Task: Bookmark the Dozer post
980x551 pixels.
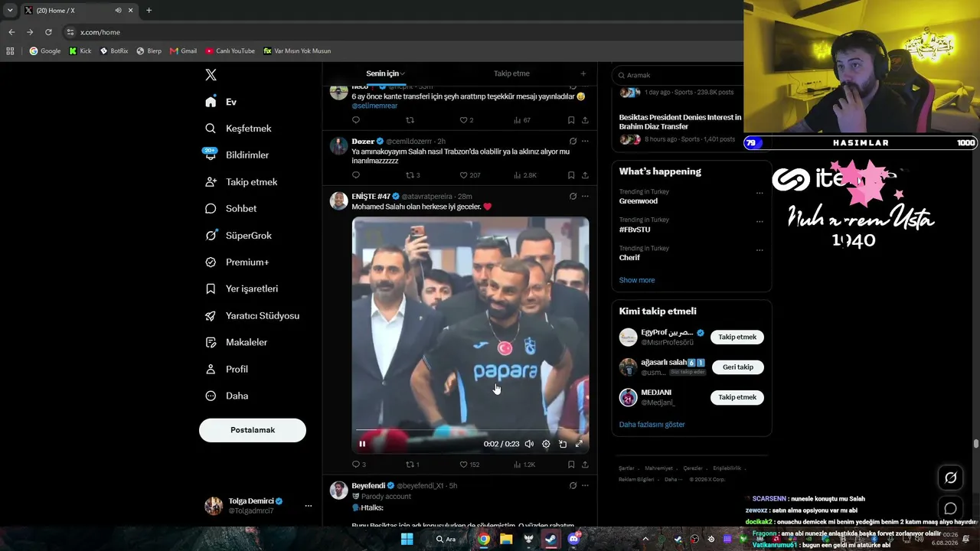Action: click(571, 175)
